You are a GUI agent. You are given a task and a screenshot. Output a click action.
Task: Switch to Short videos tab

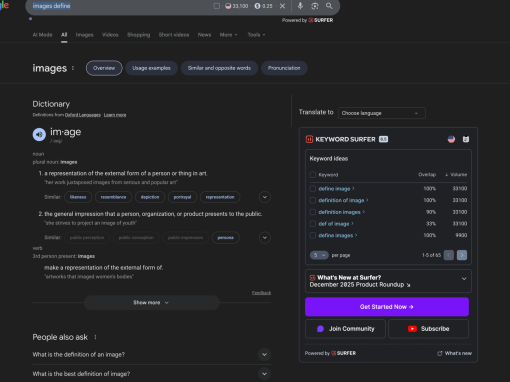click(x=174, y=35)
